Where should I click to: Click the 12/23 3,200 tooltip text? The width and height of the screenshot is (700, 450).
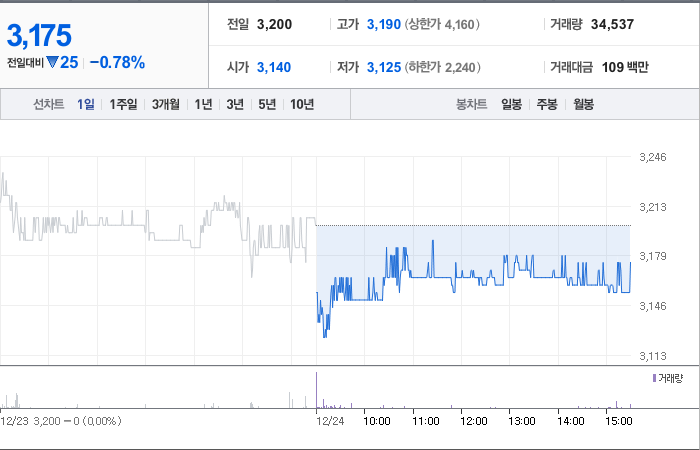pyautogui.click(x=61, y=421)
